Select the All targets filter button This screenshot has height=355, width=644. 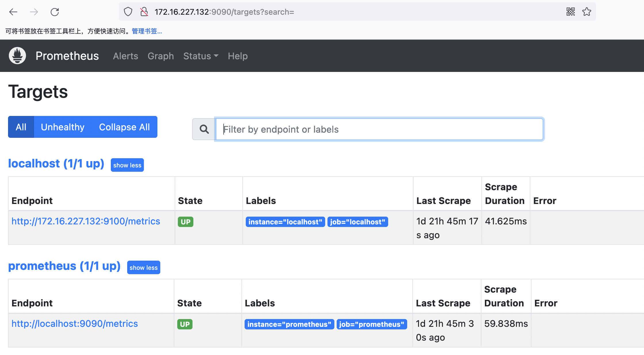click(x=21, y=127)
